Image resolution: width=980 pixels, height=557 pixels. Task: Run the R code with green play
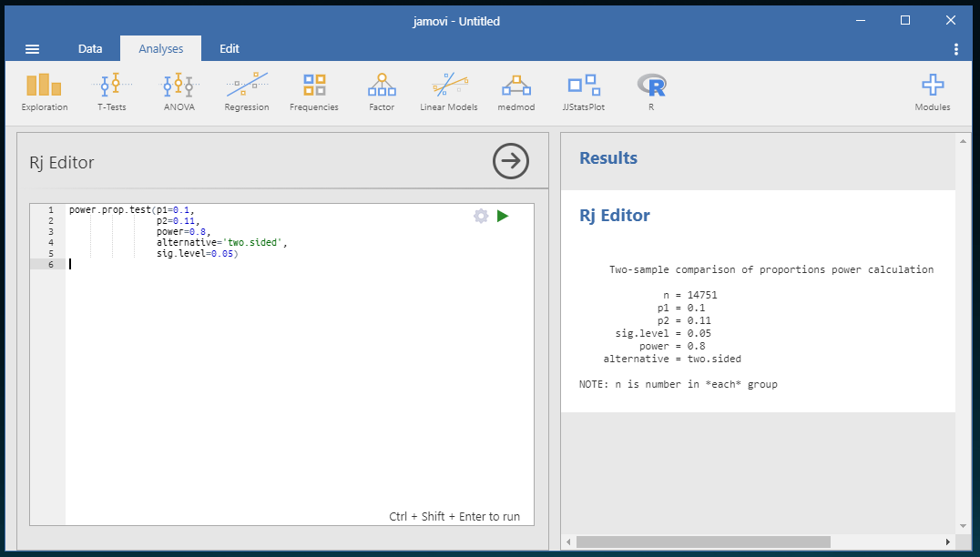tap(503, 216)
